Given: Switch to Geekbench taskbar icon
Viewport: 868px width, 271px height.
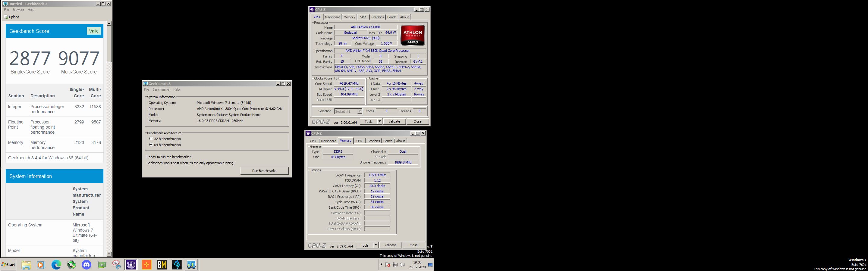Looking at the screenshot, I should pos(191,265).
